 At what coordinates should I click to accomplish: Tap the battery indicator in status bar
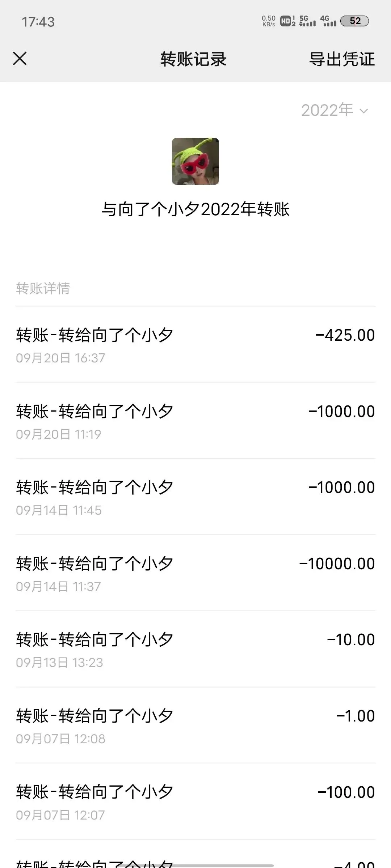click(x=354, y=21)
